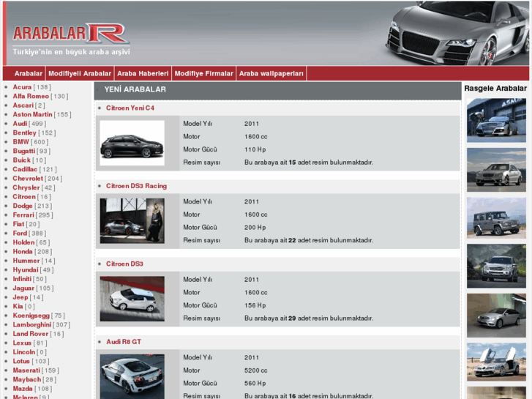
Task: Open Citroen in brand sidebar
Action: 24,197
